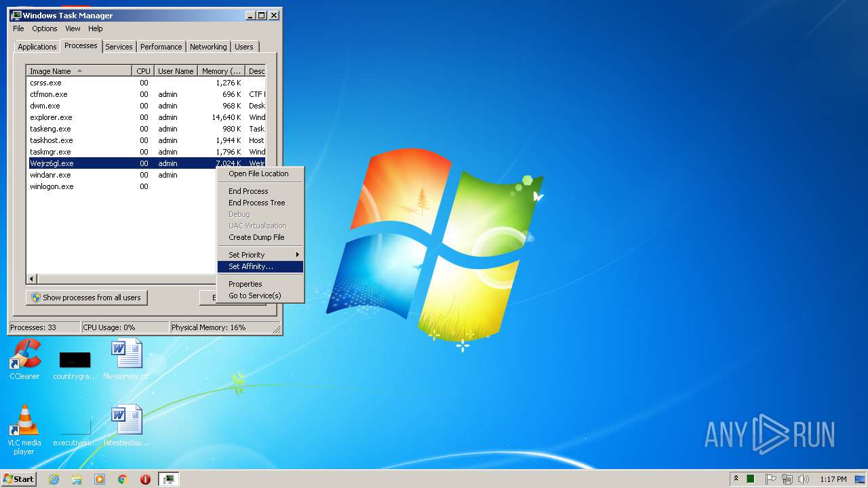Select ctfmon.exe process row

(146, 94)
